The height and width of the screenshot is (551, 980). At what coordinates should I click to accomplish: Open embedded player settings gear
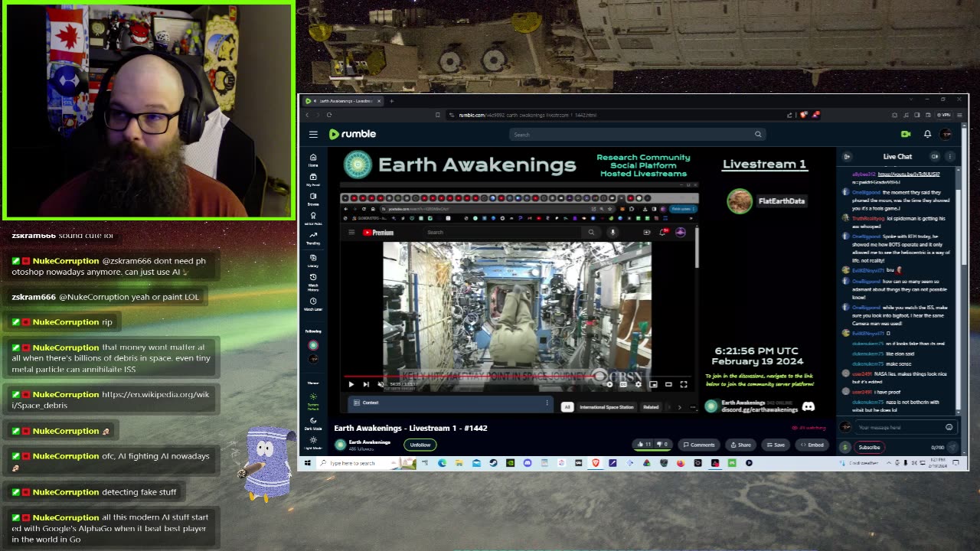tap(639, 384)
